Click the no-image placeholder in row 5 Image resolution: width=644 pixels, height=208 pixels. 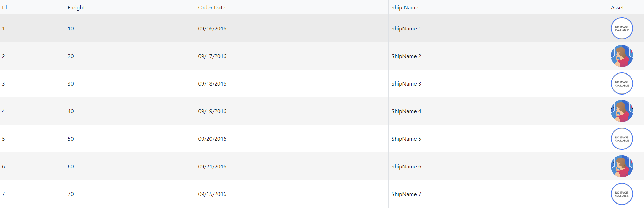click(622, 139)
